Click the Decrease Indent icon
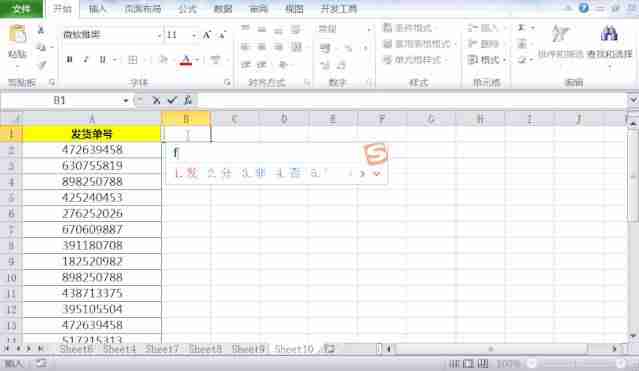 246,64
